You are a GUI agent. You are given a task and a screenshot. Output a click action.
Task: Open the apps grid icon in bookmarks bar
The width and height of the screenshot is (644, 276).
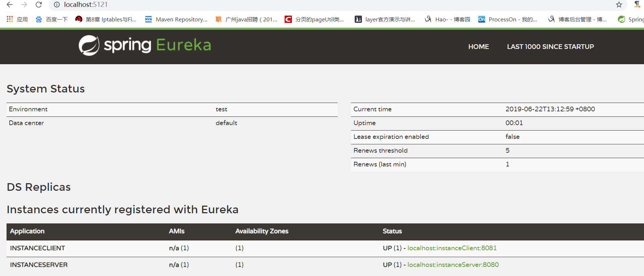(x=10, y=19)
